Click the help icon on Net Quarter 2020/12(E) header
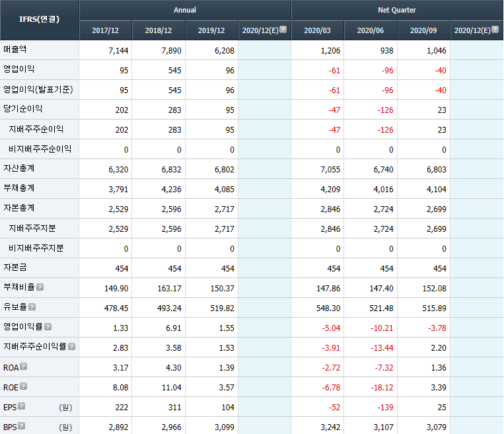Image resolution: width=504 pixels, height=434 pixels. 495,30
